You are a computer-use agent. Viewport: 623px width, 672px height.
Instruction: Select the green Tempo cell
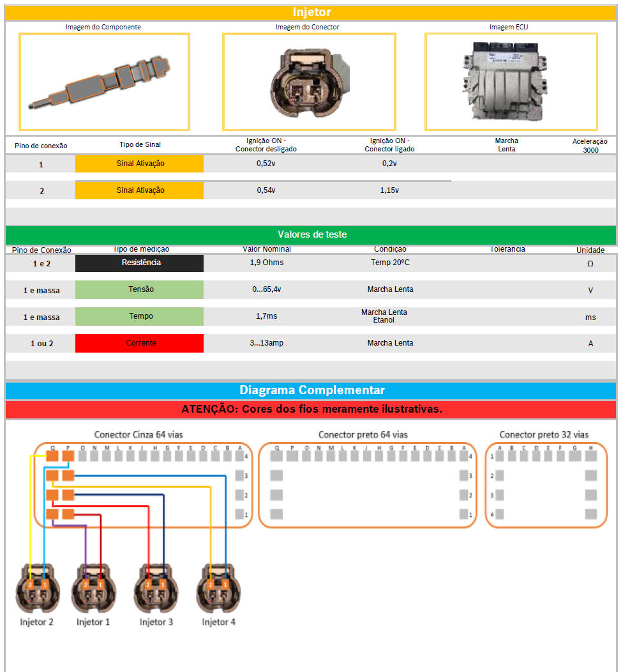(x=139, y=316)
